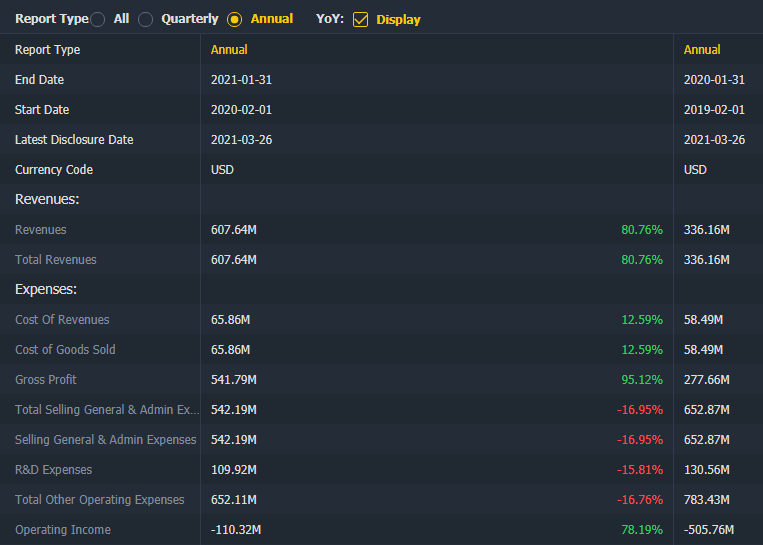763x545 pixels.
Task: Click the Gross Profit value 541.79M
Action: coord(234,380)
